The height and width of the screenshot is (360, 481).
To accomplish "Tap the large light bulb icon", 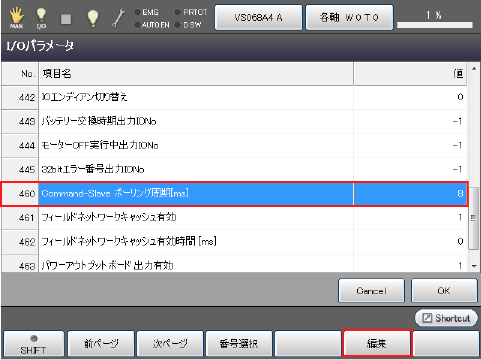I will [92, 18].
